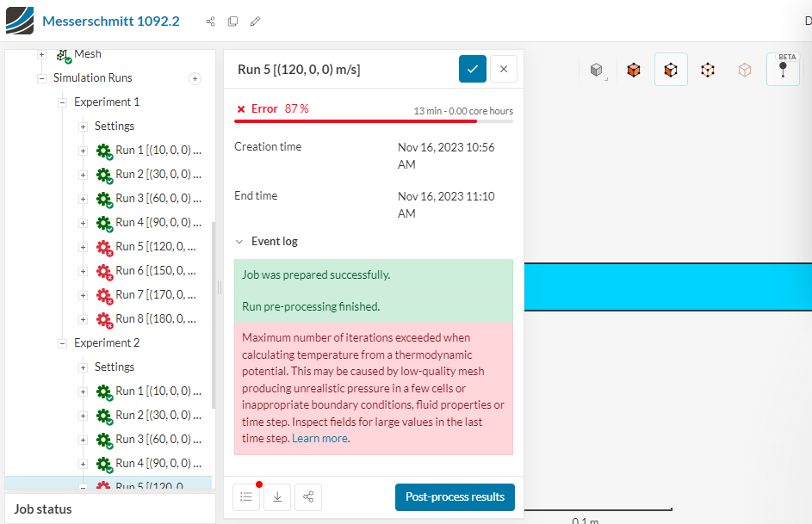This screenshot has width=812, height=524.
Task: Open Experiment 2 Run 1 (10, 0, 0)
Action: click(158, 391)
